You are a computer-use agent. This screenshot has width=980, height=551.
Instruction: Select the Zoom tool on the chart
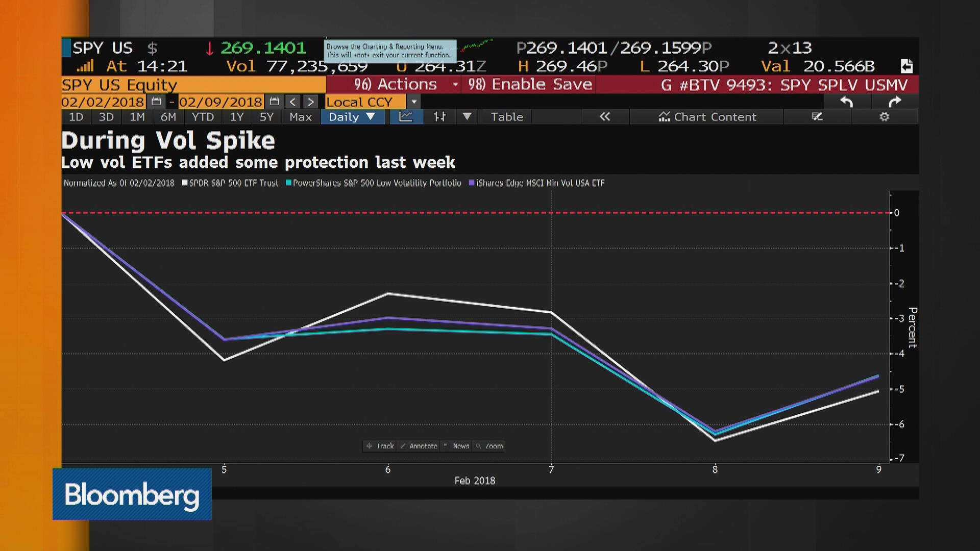click(488, 446)
